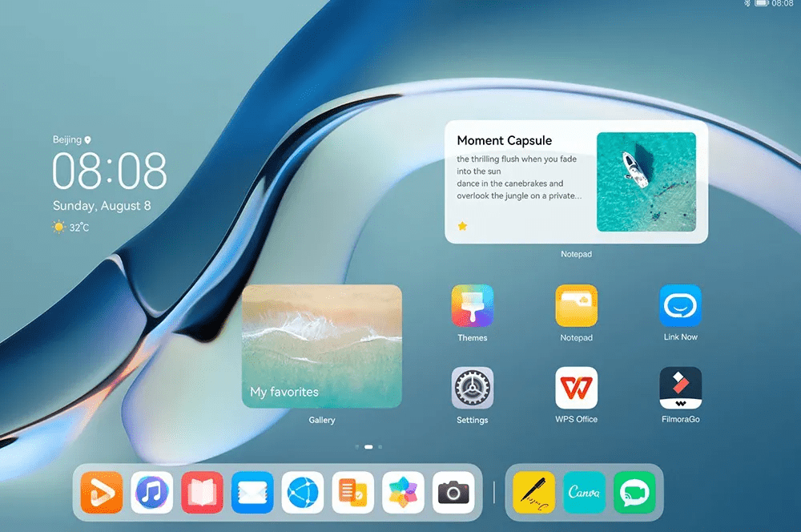Open the FilmoraGo video editor

[680, 389]
